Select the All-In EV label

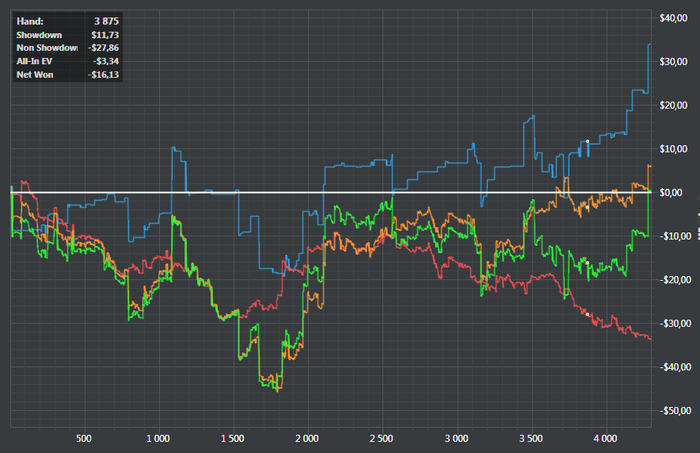point(34,61)
